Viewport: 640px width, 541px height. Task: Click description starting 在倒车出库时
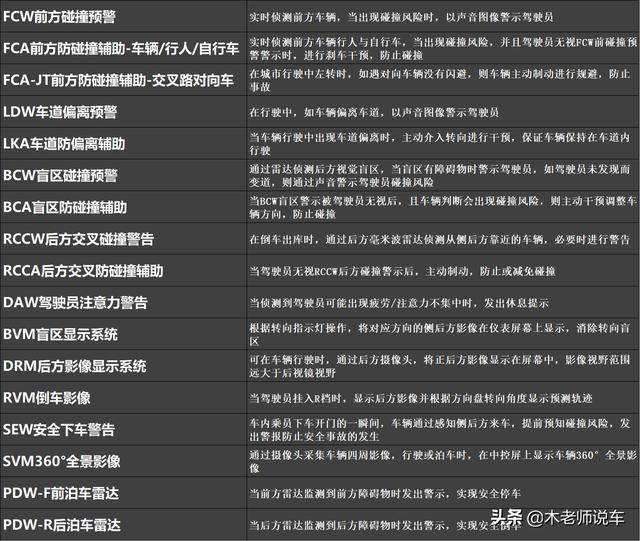(440, 240)
